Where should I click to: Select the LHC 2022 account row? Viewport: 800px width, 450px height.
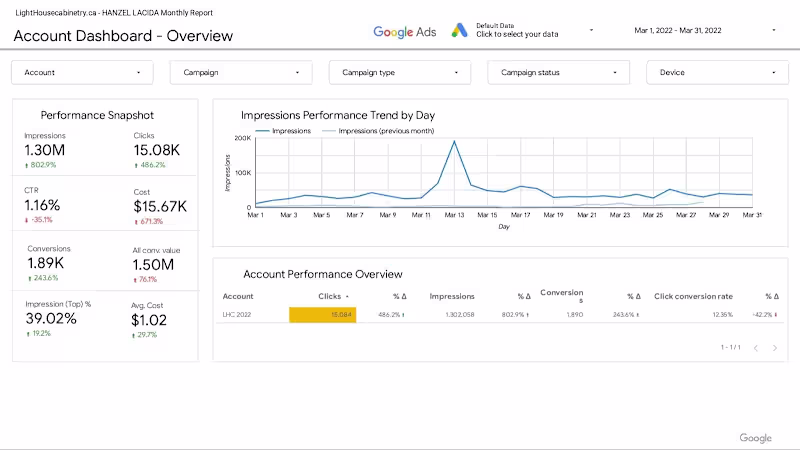coord(238,315)
